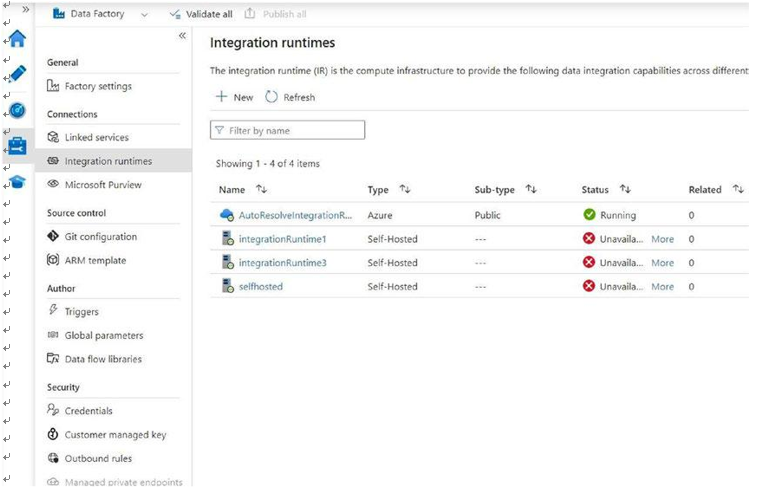Click the Data Factory icon
757x489 pixels.
[59, 14]
